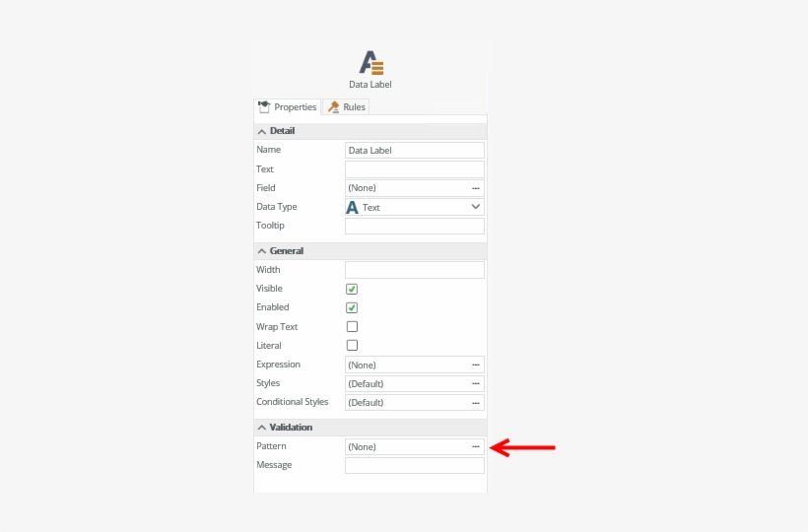Switch to the Rules tab
The image size is (808, 532).
click(x=347, y=107)
